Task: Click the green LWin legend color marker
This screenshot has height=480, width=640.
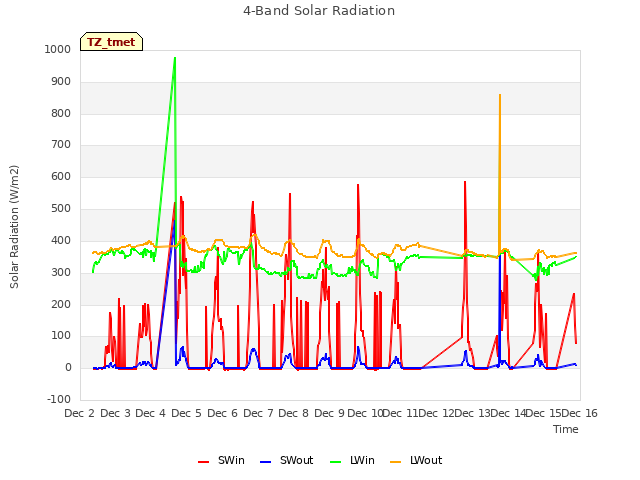Action: coord(335,462)
